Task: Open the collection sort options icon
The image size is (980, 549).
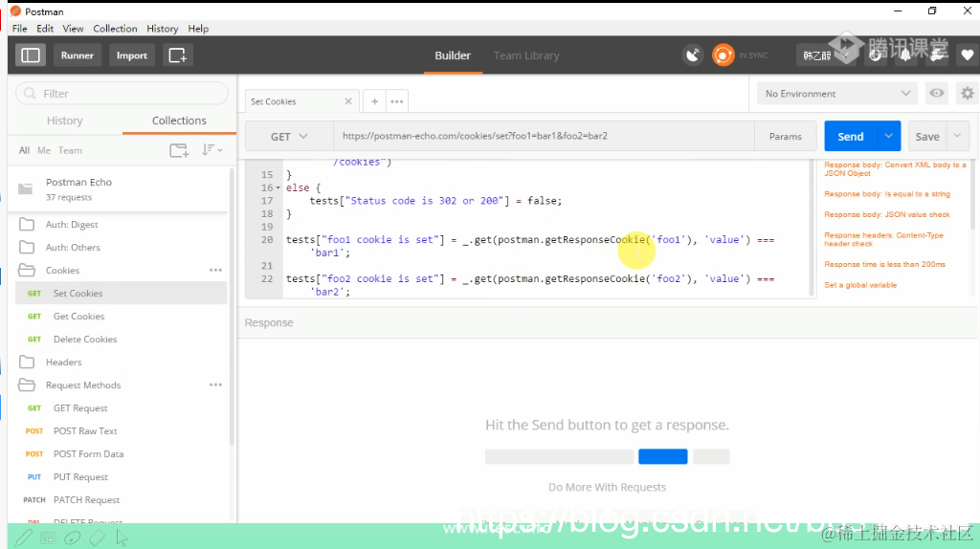Action: click(212, 150)
